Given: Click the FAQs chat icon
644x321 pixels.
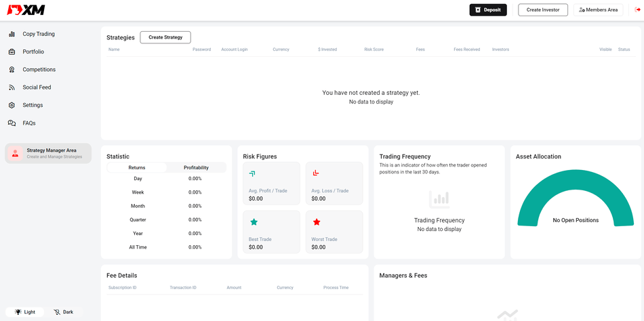Looking at the screenshot, I should 12,123.
